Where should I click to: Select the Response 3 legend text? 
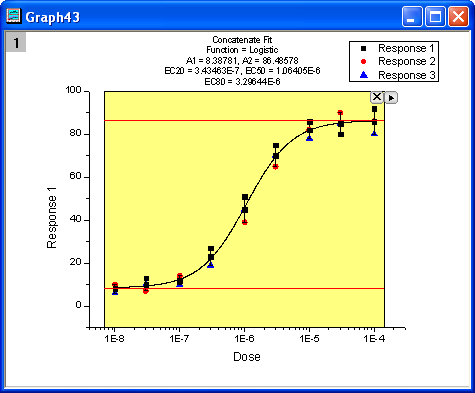coord(407,75)
